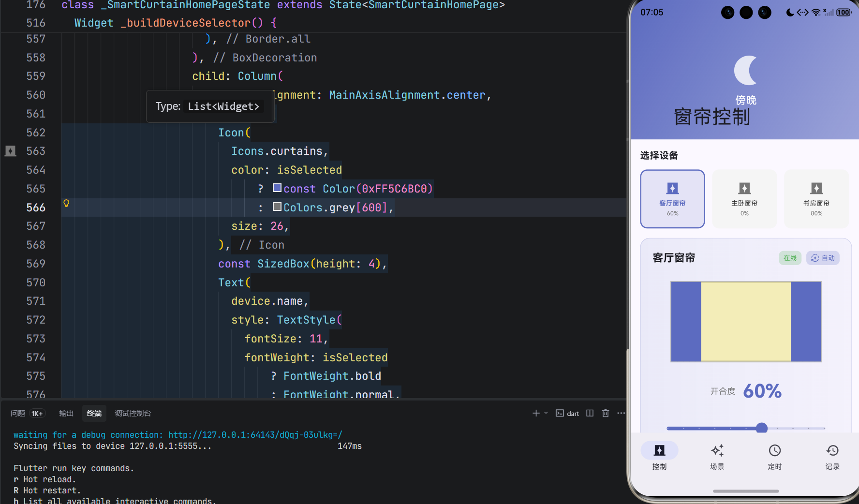Image resolution: width=859 pixels, height=504 pixels.
Task: Tap the phone home gesture bar
Action: point(746,491)
